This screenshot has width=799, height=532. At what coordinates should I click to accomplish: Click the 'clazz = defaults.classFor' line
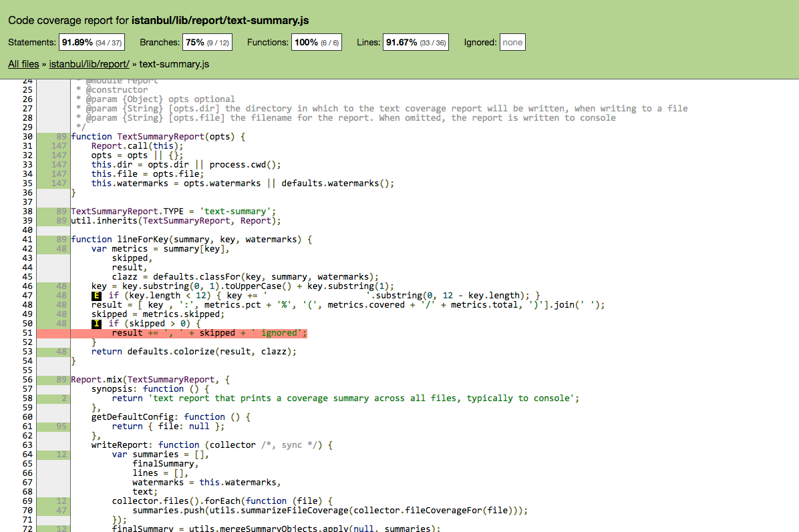coord(245,277)
